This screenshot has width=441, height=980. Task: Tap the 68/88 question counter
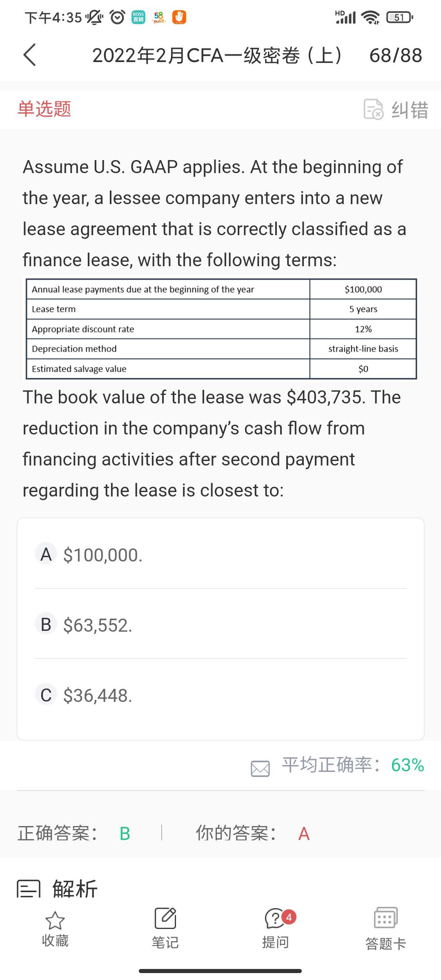tap(395, 56)
